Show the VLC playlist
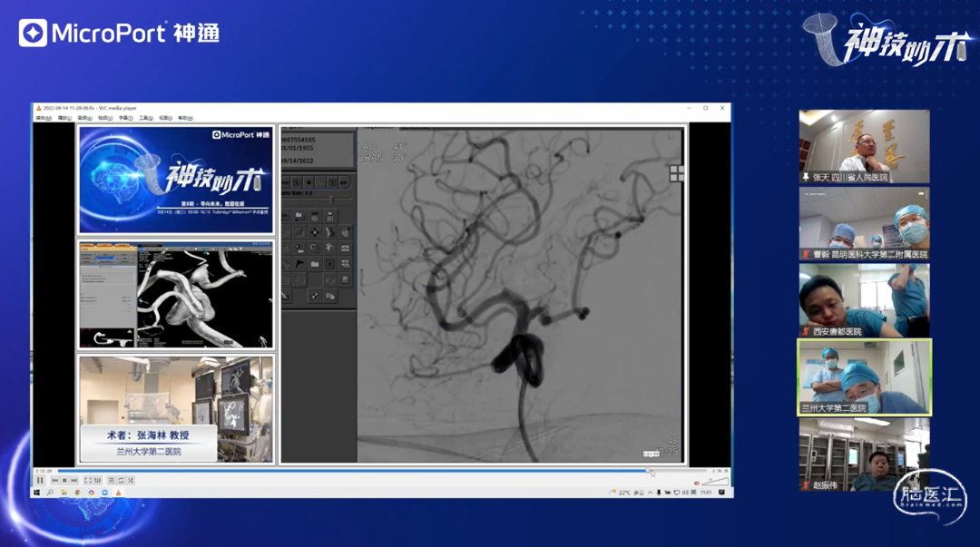The height and width of the screenshot is (547, 980). click(112, 480)
